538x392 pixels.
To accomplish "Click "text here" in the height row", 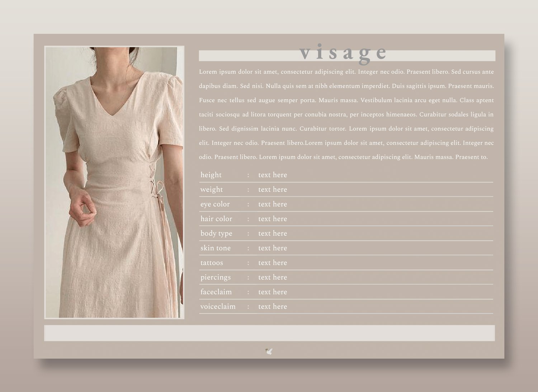I will click(x=273, y=175).
